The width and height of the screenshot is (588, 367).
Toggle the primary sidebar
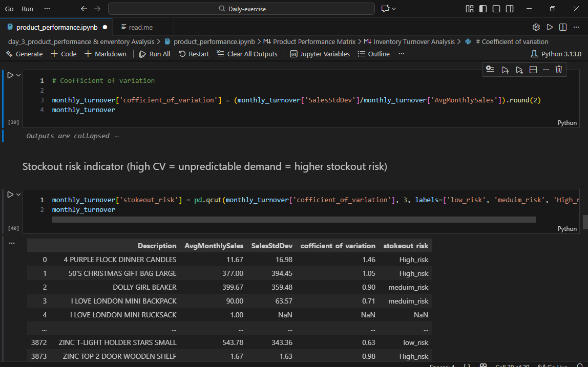(x=482, y=9)
